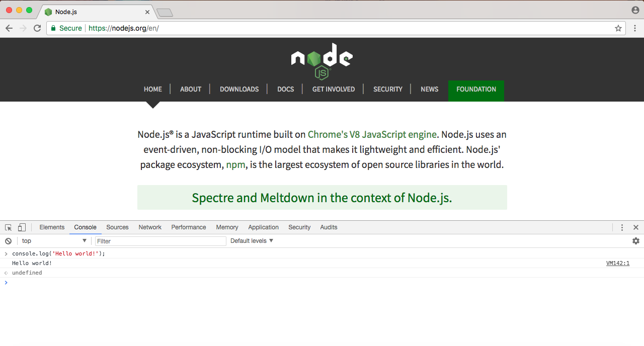Click the Node.js logo in the header

tap(322, 61)
